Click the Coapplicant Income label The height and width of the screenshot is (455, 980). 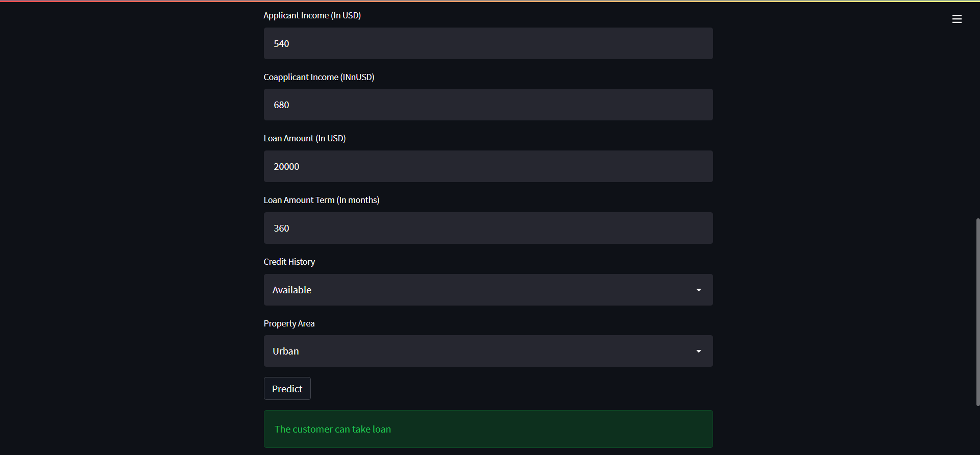pyautogui.click(x=318, y=77)
